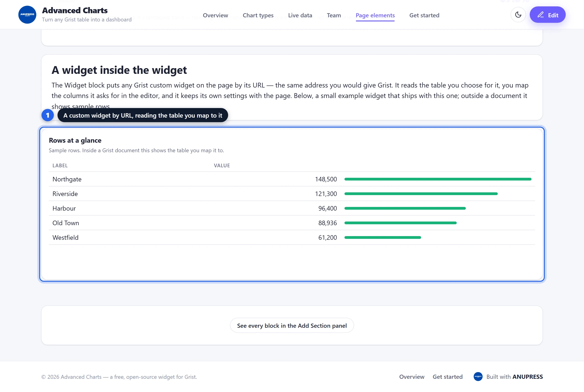The width and height of the screenshot is (584, 392).
Task: Click the value 88,936
Action: [328, 223]
